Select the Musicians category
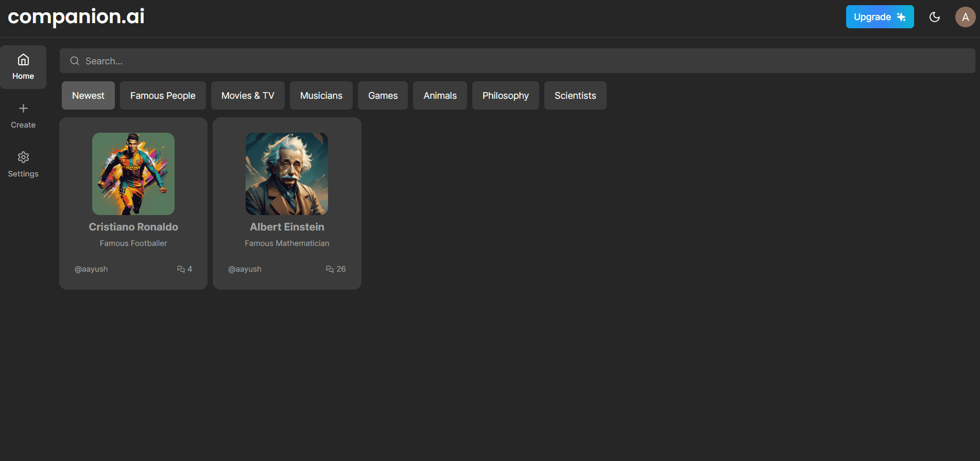 coord(321,96)
